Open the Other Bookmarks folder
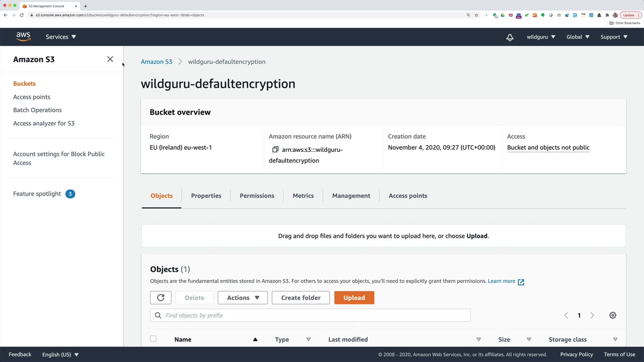644x362 pixels. point(625,23)
